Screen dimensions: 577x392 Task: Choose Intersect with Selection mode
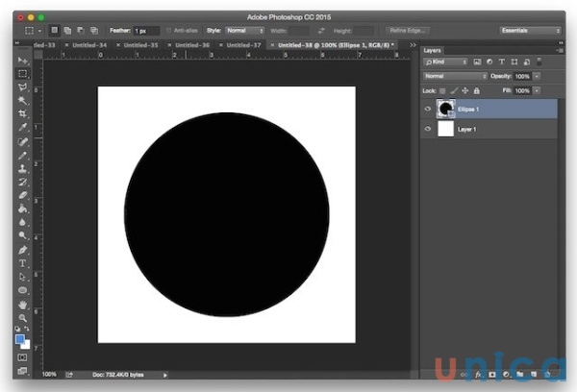point(94,31)
